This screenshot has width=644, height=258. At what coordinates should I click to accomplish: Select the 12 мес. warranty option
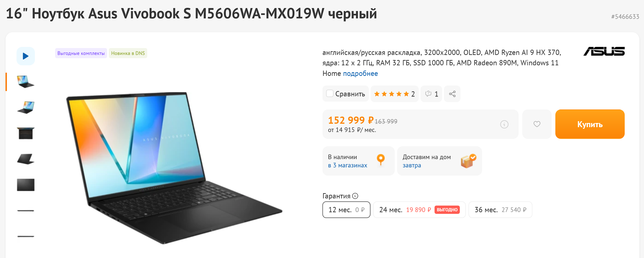[346, 210]
